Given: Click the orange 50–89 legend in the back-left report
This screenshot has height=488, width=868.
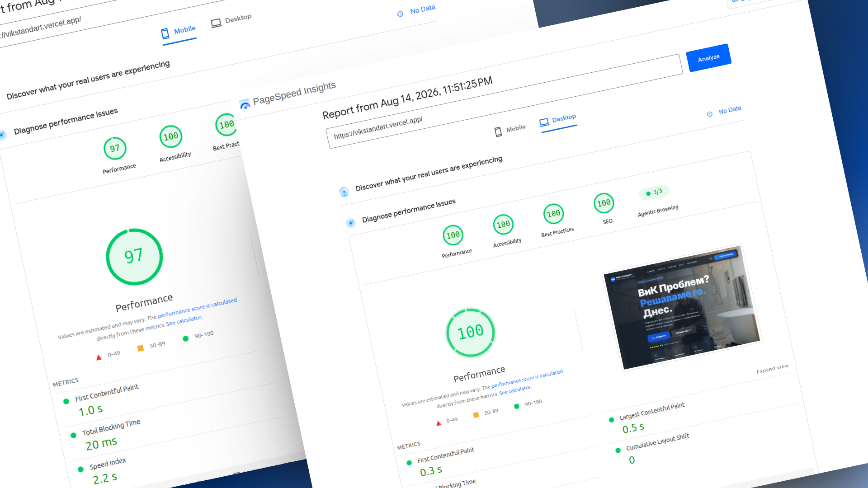Looking at the screenshot, I should click(x=151, y=346).
